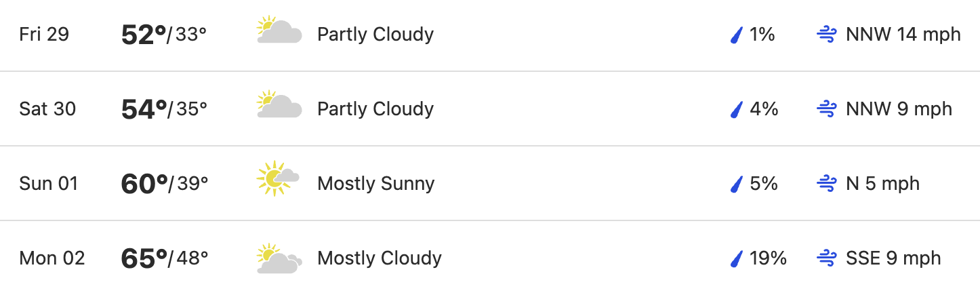The height and width of the screenshot is (293, 980).
Task: Expand the Fri 29 forecast row
Action: [x=490, y=35]
